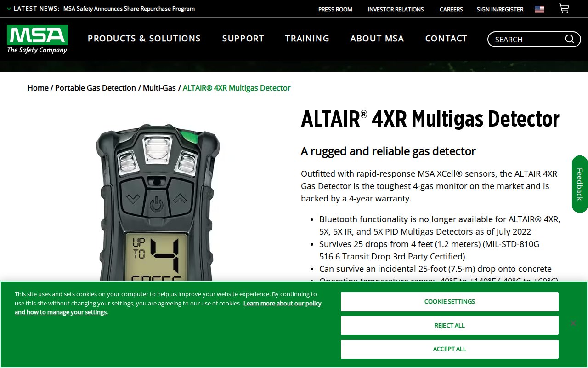Close the cookie banner with X

(573, 323)
